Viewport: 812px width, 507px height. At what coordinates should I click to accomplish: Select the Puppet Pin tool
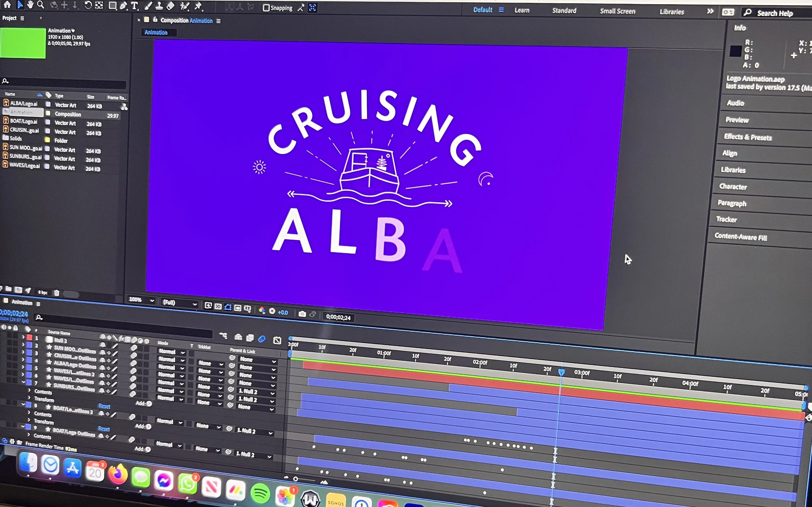pos(198,6)
